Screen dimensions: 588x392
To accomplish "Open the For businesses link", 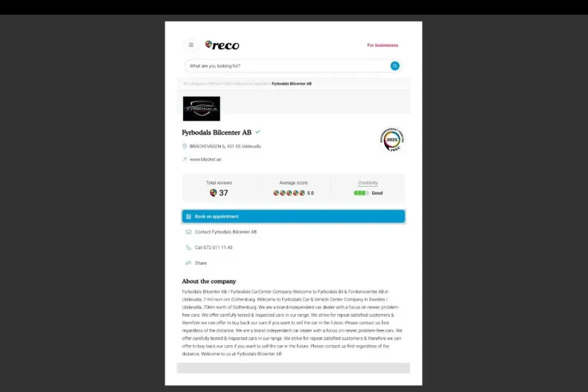I will click(x=383, y=45).
